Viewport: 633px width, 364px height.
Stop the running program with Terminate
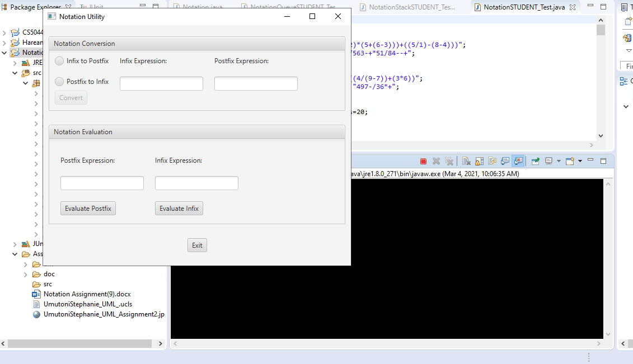pos(423,161)
